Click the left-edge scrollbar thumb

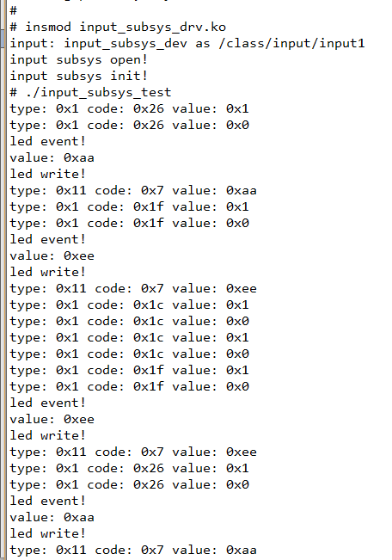tap(2, 39)
